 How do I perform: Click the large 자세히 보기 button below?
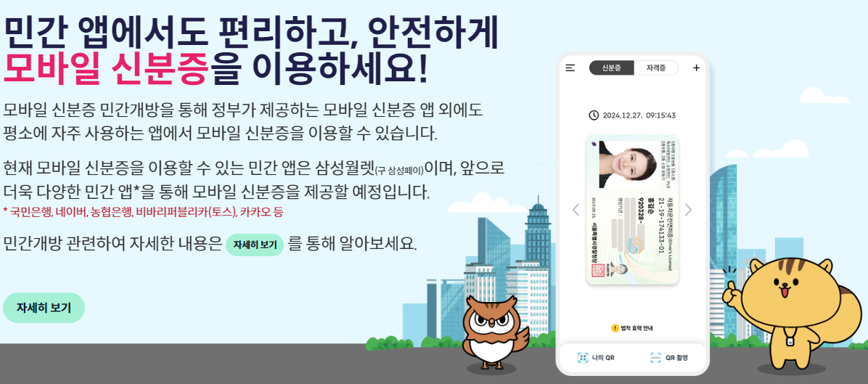click(44, 308)
